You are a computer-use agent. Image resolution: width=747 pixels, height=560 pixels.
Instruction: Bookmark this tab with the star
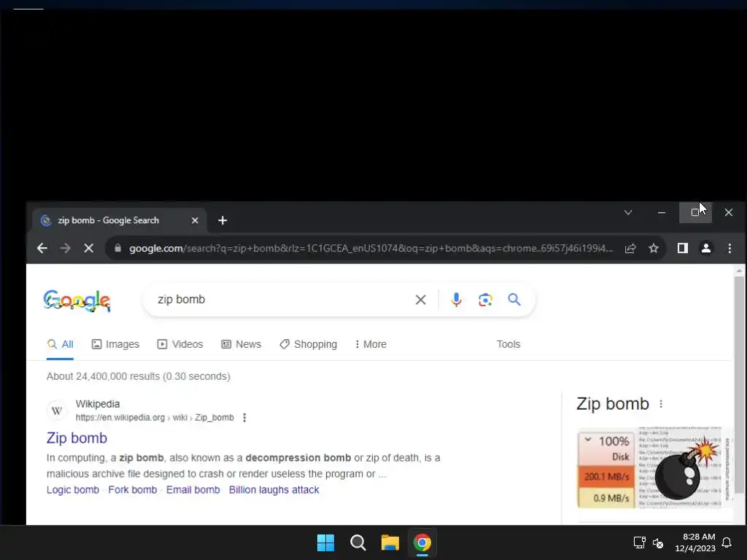point(654,248)
